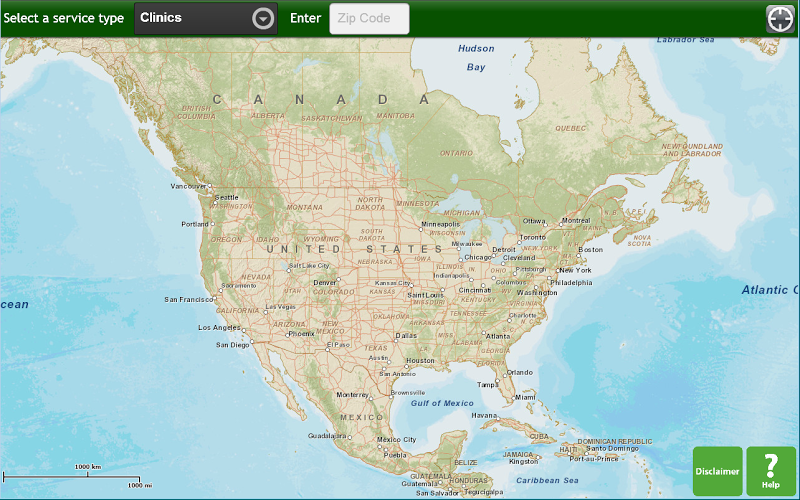Image resolution: width=800 pixels, height=500 pixels.
Task: Click the Hudson Bay label
Action: (x=476, y=58)
